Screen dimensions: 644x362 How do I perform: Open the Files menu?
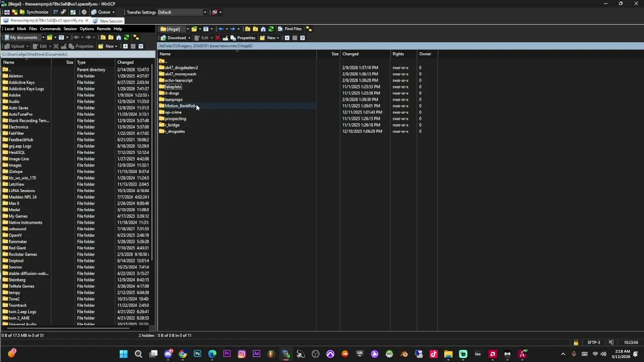click(33, 29)
